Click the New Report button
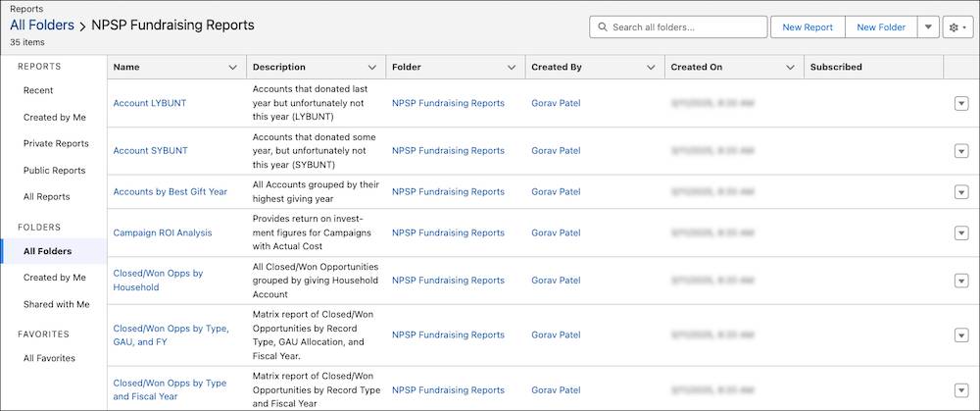The height and width of the screenshot is (411, 980). [x=808, y=27]
